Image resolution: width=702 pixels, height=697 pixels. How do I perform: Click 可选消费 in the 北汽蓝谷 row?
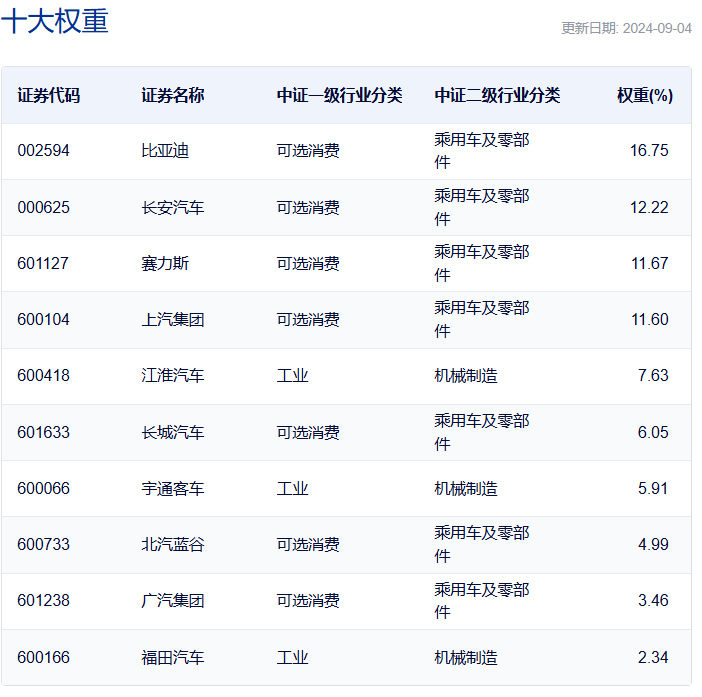[x=308, y=544]
